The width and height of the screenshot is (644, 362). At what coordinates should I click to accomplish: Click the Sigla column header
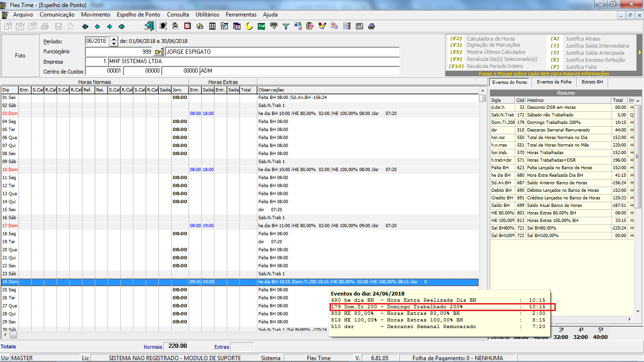[503, 100]
